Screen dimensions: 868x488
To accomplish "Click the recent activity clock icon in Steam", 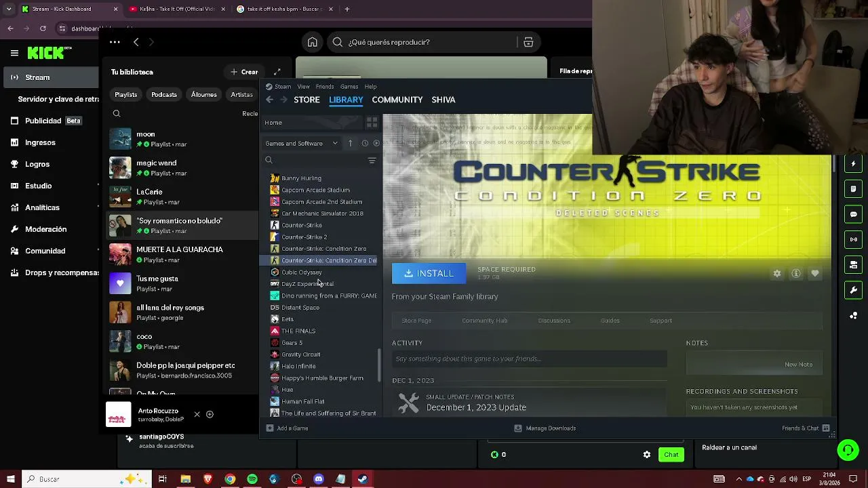I will point(365,143).
